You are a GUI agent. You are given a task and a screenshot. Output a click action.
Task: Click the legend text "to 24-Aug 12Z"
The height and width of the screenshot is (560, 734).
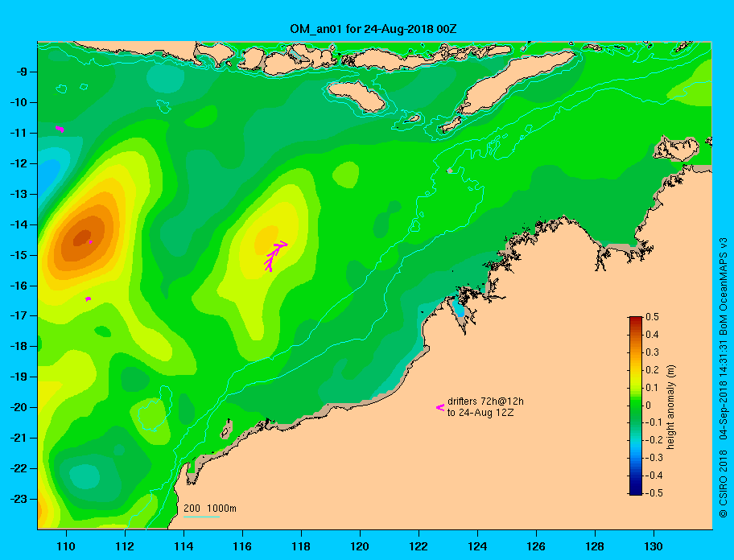click(x=480, y=413)
